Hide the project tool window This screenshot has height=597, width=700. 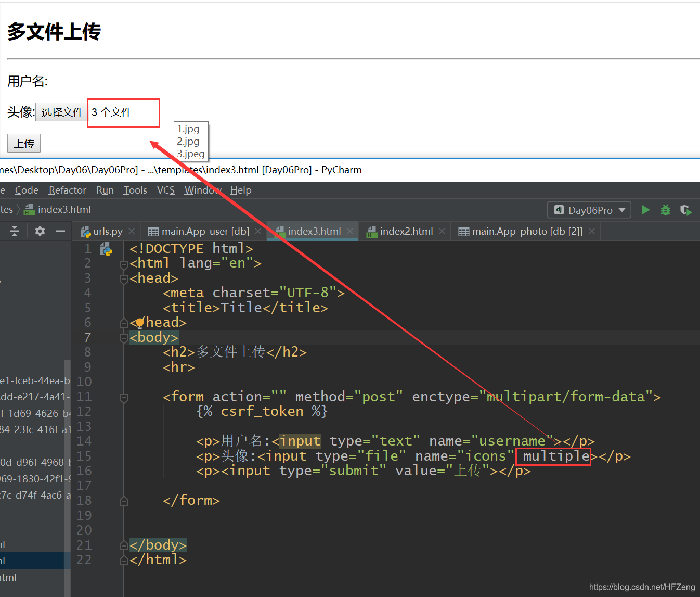pos(60,231)
